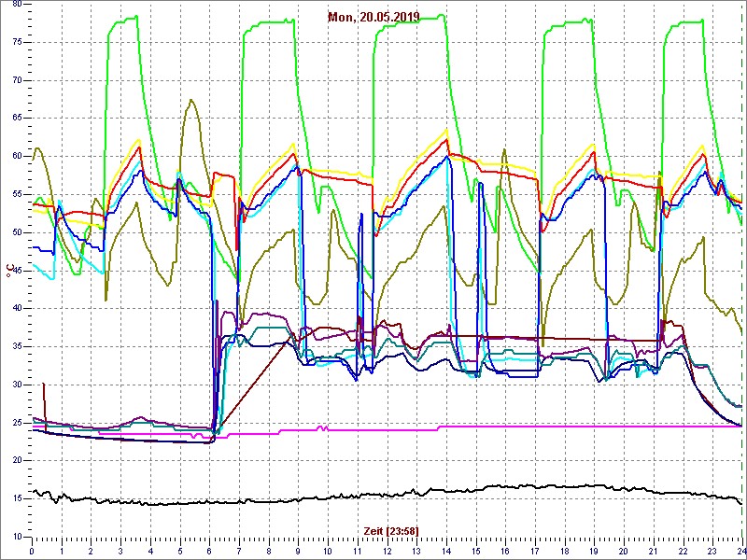
Task: Click the 65 value on the temperature axis
Action: pyautogui.click(x=17, y=119)
